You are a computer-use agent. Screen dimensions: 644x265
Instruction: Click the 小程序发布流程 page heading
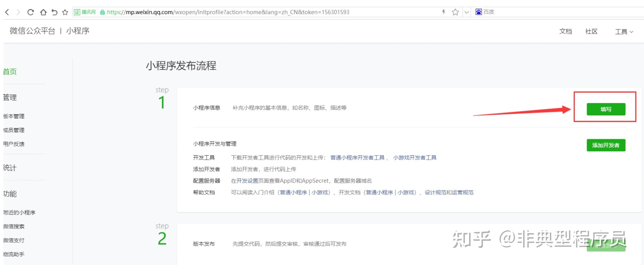tap(181, 66)
